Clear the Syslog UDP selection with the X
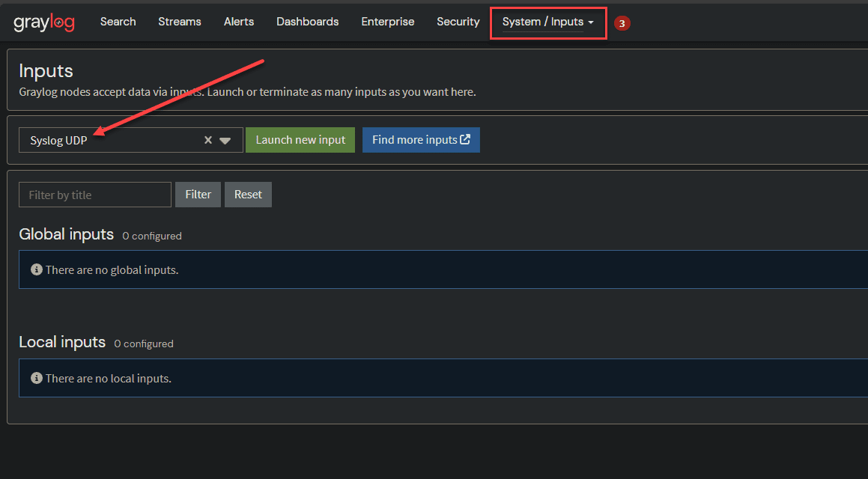This screenshot has height=479, width=868. point(208,140)
